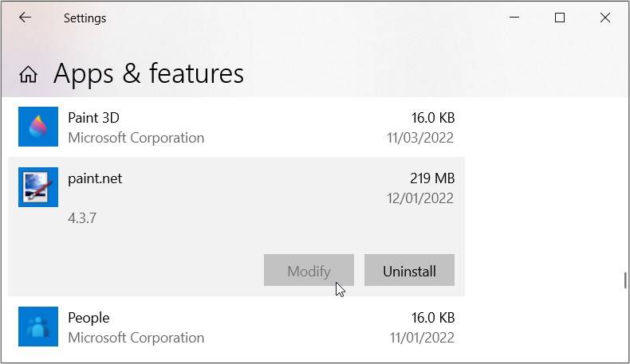Click the Paint 3D app icon
Screen dimensions: 630x364
tap(38, 127)
